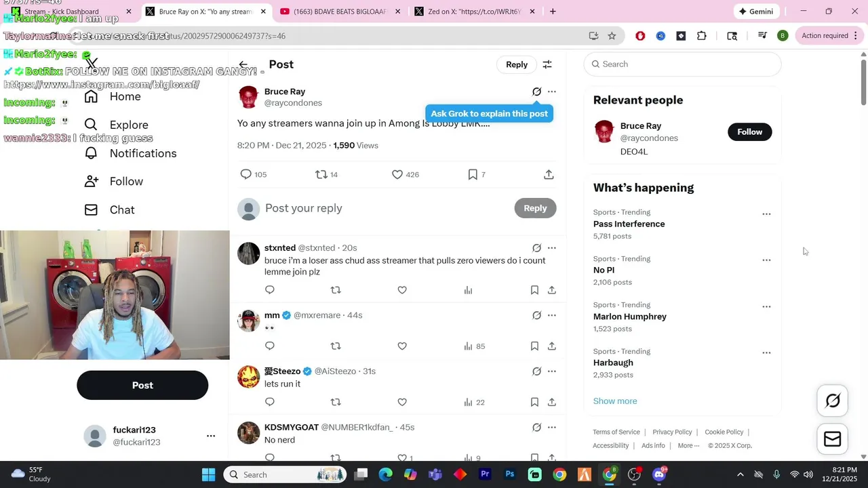Like the post with 426 likes
This screenshot has width=868, height=488.
(397, 174)
